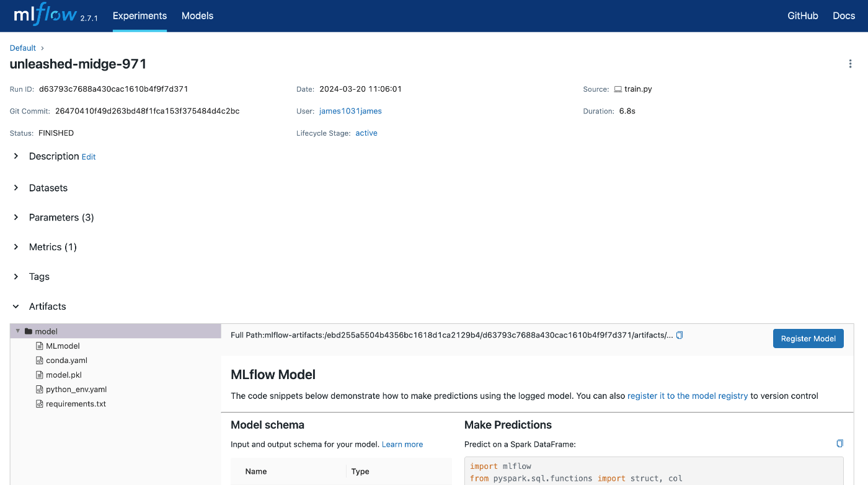
Task: Go to the Default experiment breadcrumb
Action: pos(23,48)
